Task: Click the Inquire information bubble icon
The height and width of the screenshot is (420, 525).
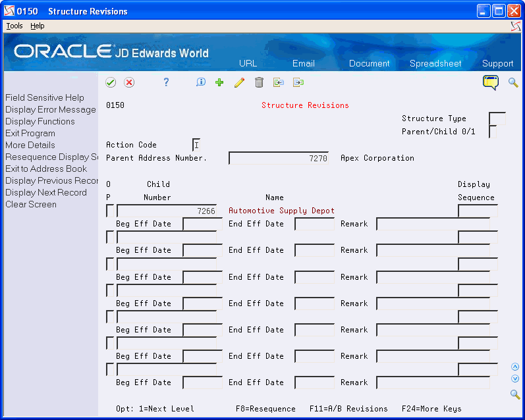Action: click(x=200, y=82)
